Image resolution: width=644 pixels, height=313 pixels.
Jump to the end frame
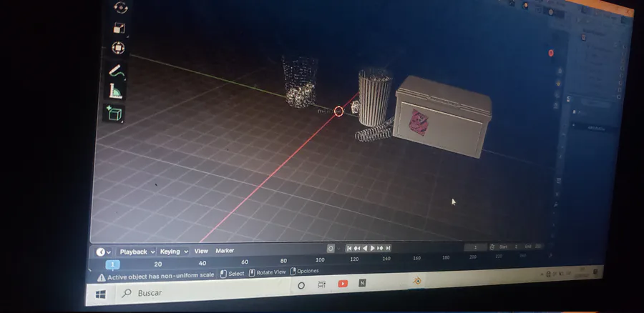[388, 248]
